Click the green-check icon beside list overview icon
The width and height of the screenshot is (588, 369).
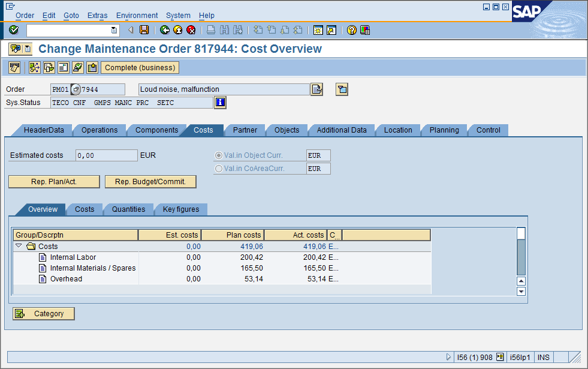[78, 68]
